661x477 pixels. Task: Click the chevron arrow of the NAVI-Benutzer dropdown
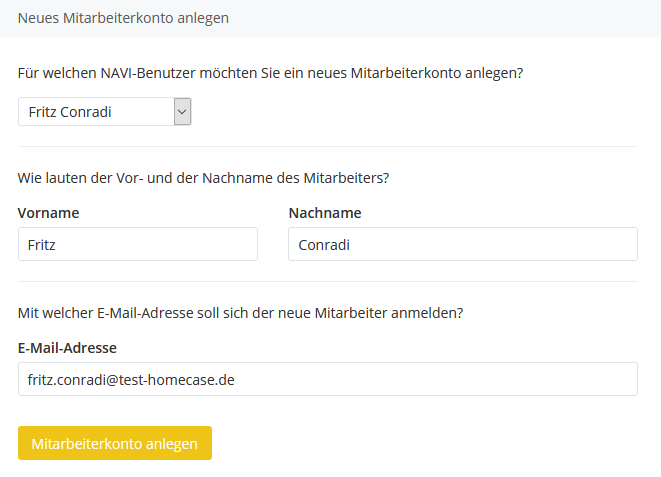tap(183, 112)
